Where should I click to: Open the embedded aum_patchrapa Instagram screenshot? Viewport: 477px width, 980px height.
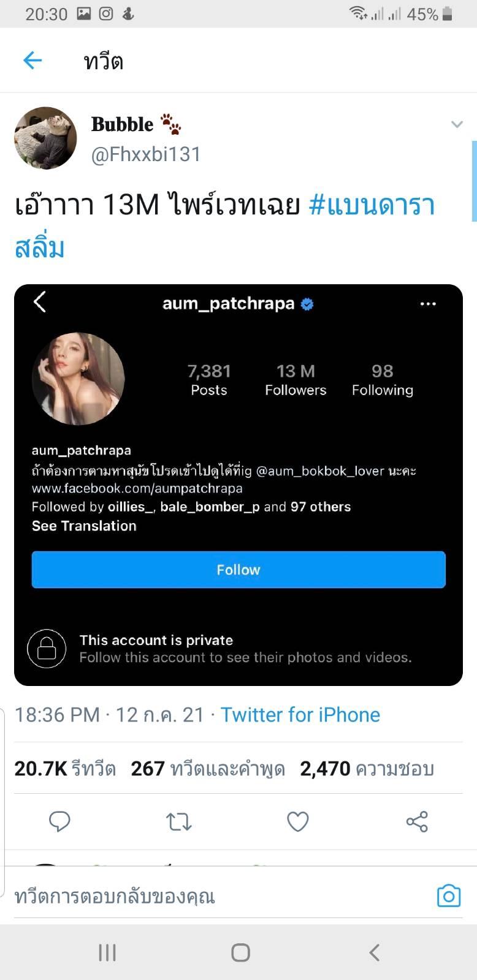pos(238,484)
